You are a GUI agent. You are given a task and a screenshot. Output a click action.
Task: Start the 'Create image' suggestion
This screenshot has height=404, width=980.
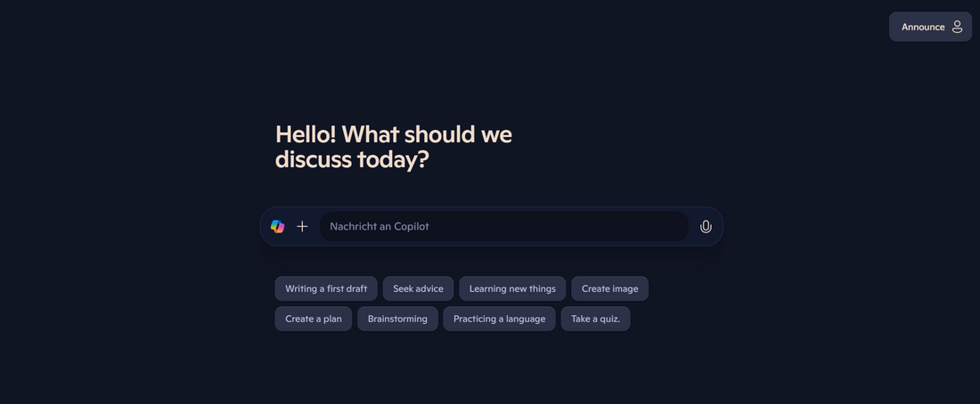(x=609, y=288)
